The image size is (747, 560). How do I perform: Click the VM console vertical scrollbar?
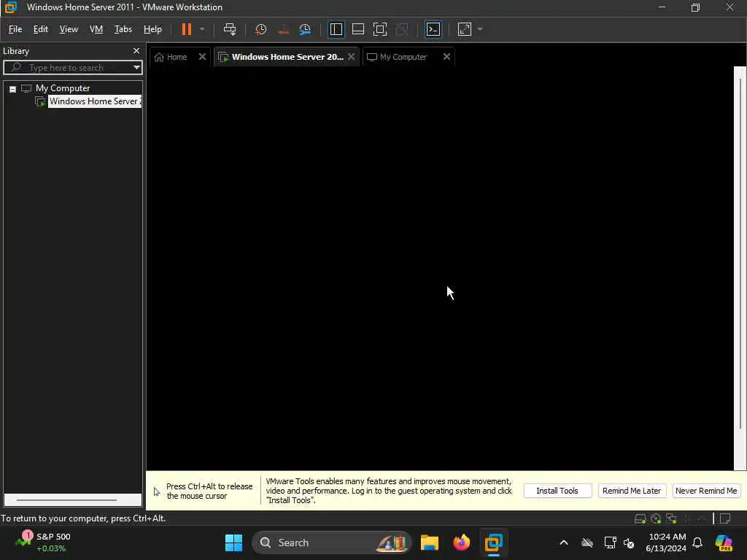(740, 252)
